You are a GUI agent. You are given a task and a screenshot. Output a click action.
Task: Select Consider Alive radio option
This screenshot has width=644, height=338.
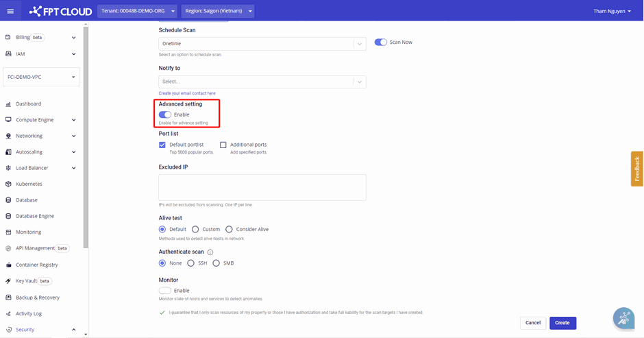pyautogui.click(x=229, y=230)
